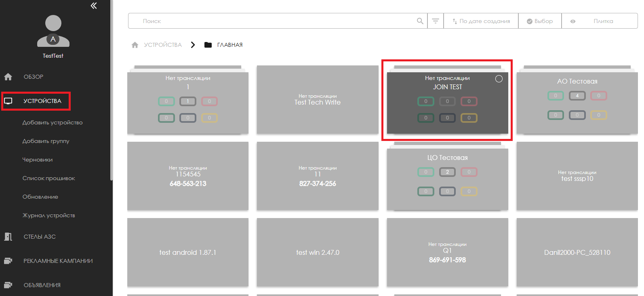Click the TestTest user avatar
Image resolution: width=644 pixels, height=296 pixels.
[53, 31]
